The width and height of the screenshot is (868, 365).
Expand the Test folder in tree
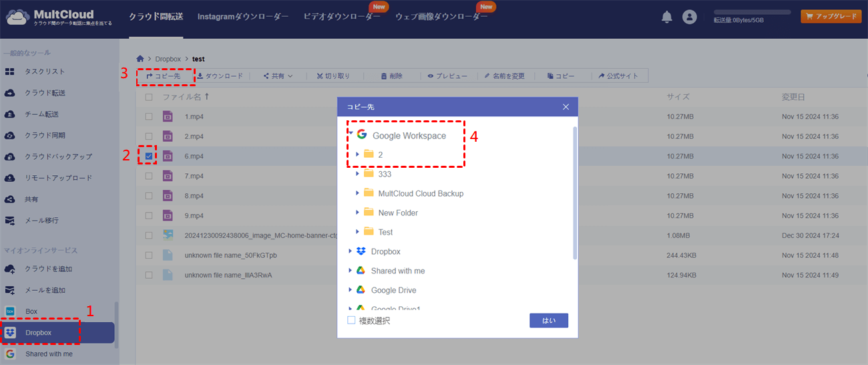[x=357, y=232]
